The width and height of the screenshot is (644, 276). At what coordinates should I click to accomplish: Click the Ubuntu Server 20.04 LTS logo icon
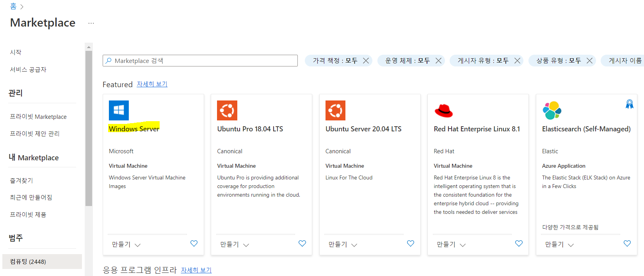(x=335, y=110)
